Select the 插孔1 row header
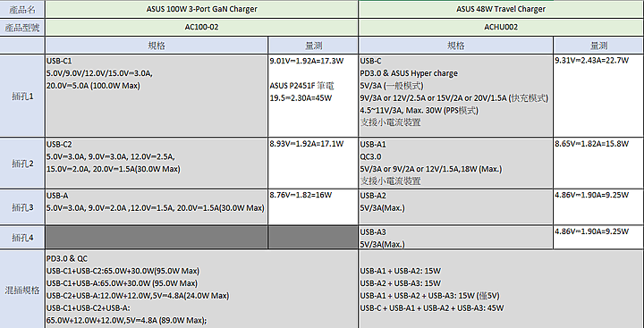 (22, 96)
